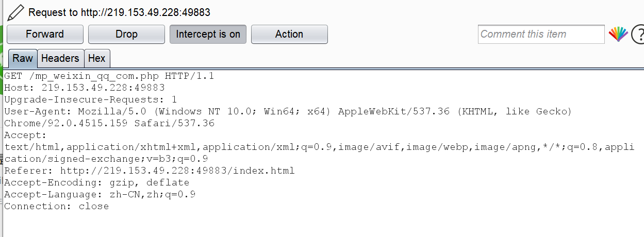
Task: Toggle the Intercept is on button
Action: [x=208, y=35]
